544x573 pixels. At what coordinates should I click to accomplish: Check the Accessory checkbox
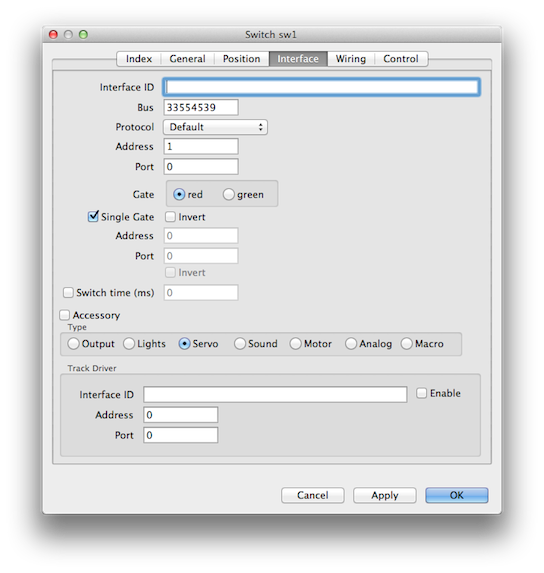65,315
